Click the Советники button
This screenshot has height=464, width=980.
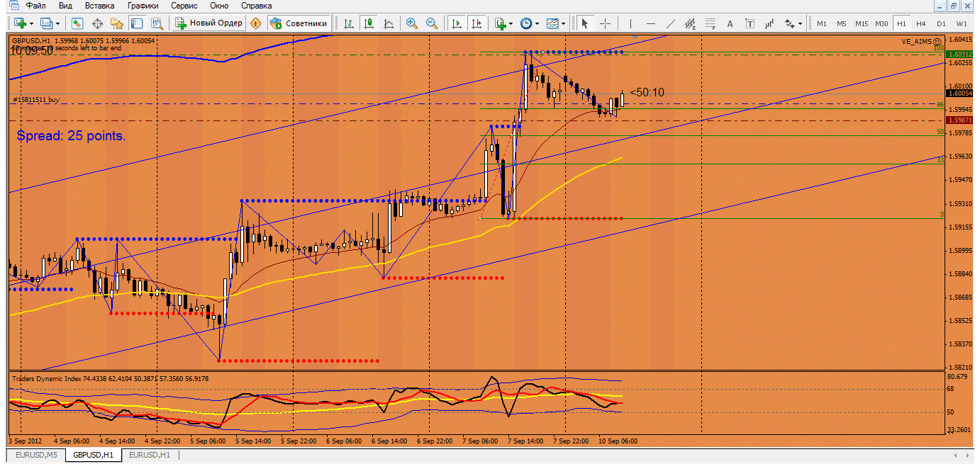coord(299,23)
